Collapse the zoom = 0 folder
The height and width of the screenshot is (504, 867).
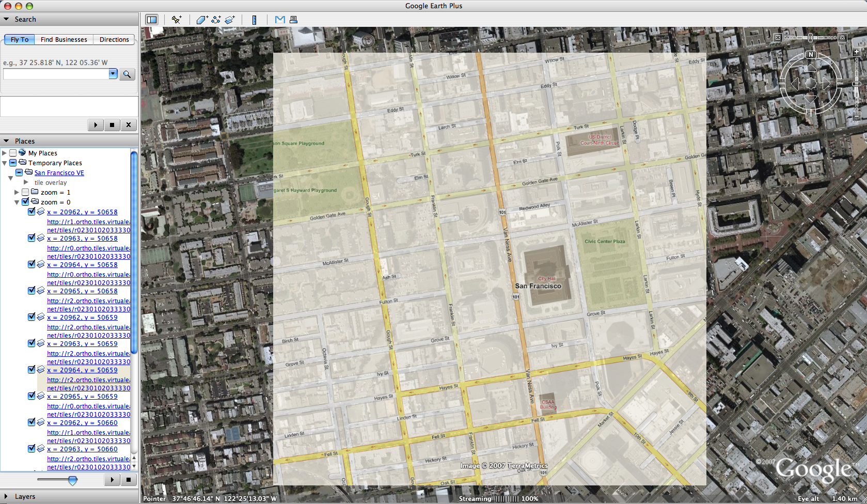tap(17, 202)
